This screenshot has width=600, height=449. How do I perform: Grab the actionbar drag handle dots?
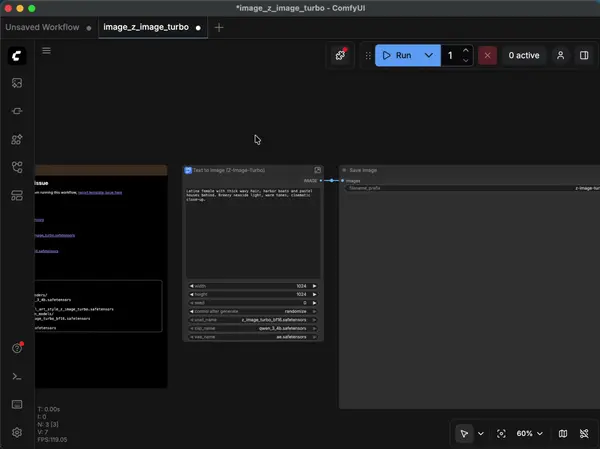(368, 56)
